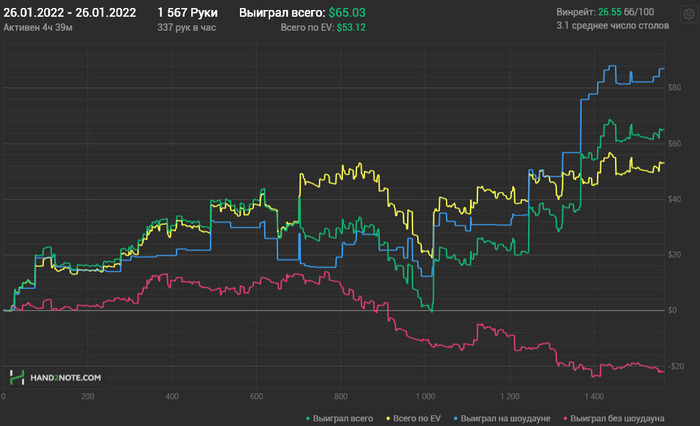Click the $40 y-axis label
This screenshot has width=700, height=426.
[x=675, y=199]
